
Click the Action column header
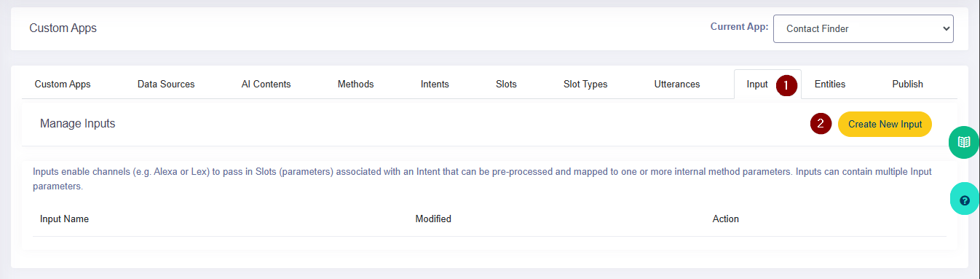(725, 219)
